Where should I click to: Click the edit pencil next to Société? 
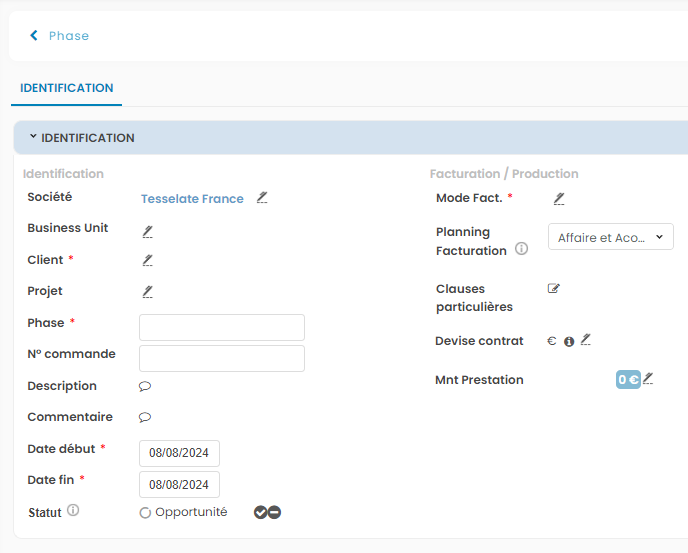pos(262,198)
